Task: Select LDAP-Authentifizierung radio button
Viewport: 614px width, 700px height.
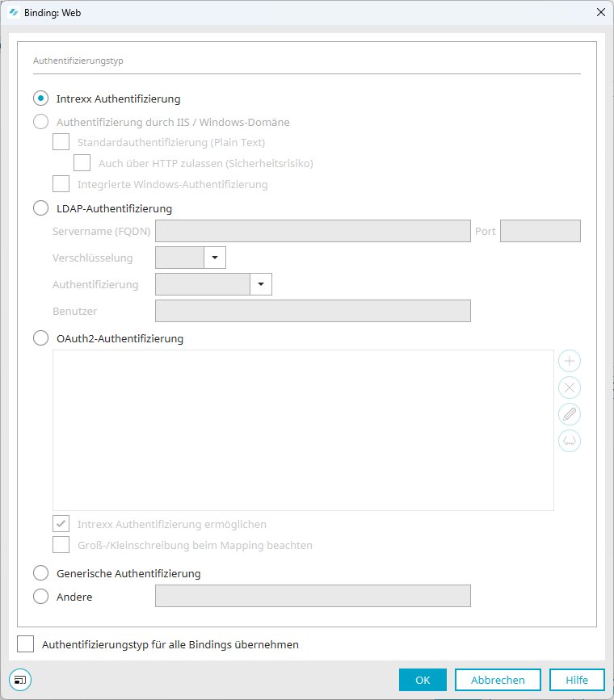Action: (x=40, y=208)
